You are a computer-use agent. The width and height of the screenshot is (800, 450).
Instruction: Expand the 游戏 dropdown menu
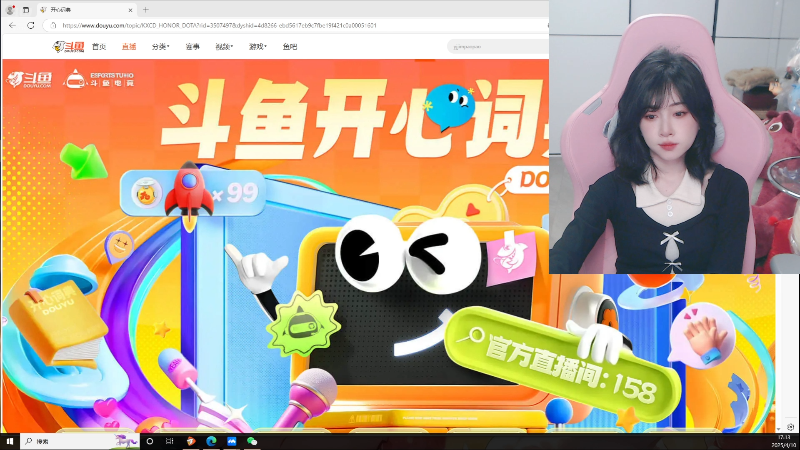click(258, 46)
